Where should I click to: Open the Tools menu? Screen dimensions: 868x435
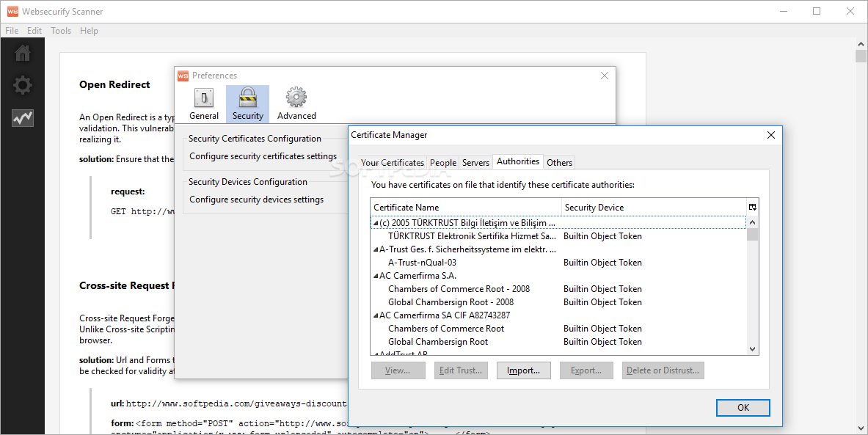coord(61,30)
